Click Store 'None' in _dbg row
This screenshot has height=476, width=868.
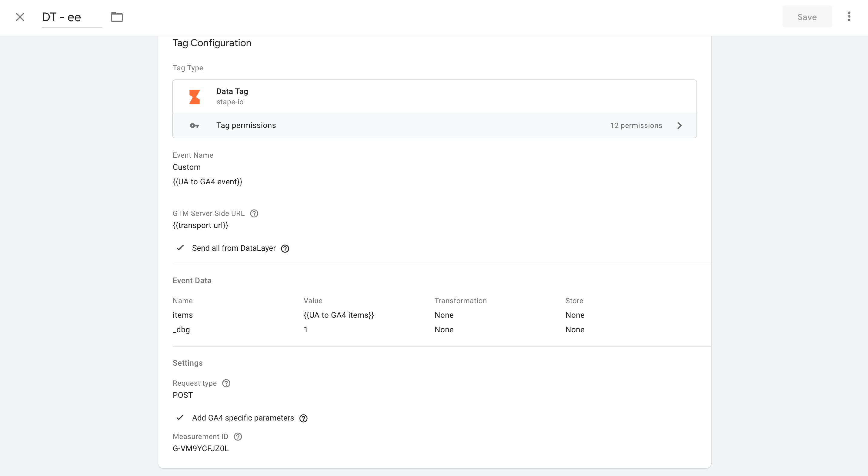click(575, 330)
